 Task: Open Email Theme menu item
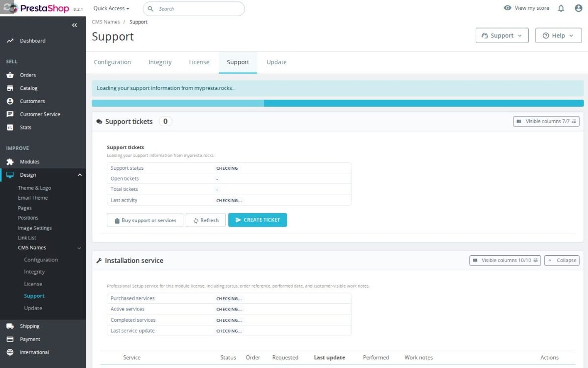(x=33, y=198)
